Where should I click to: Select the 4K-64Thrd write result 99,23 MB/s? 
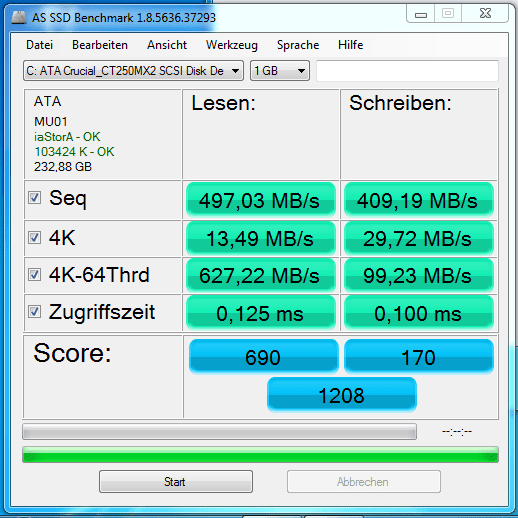point(419,275)
